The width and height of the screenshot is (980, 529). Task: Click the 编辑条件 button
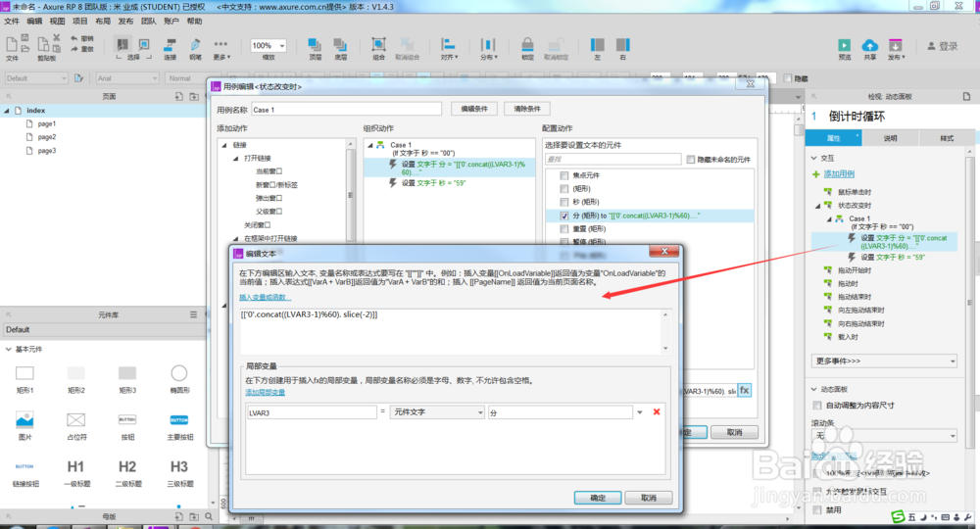coord(473,109)
